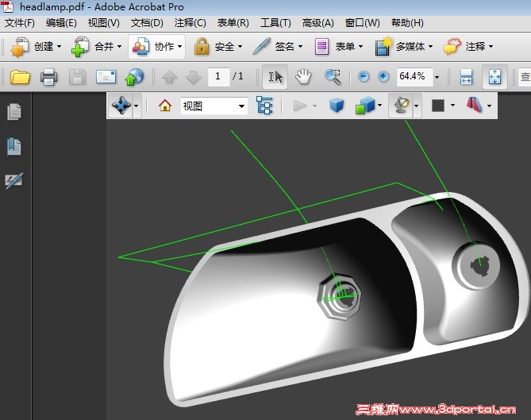This screenshot has height=420, width=531.
Task: Expand the model render mode dropdown
Action: coord(380,106)
